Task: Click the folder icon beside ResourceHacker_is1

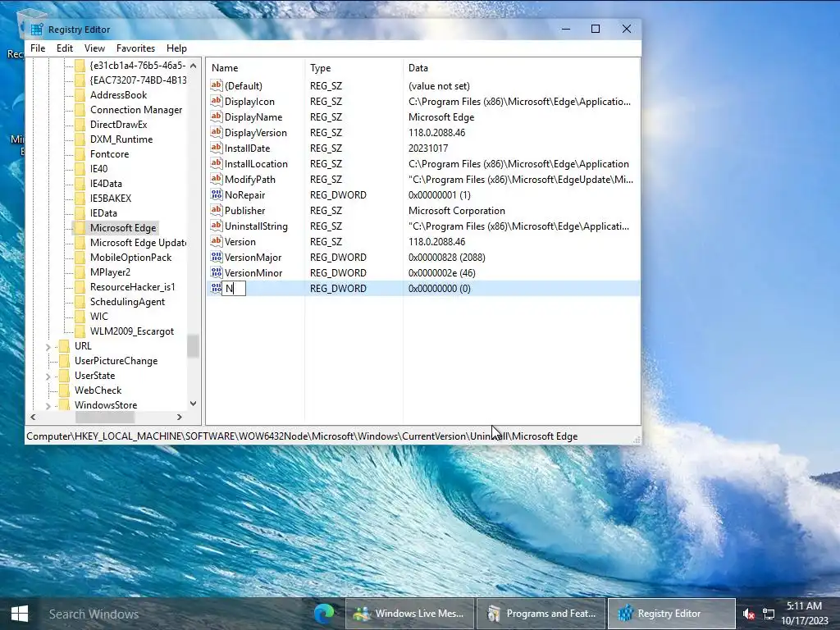Action: 80,286
